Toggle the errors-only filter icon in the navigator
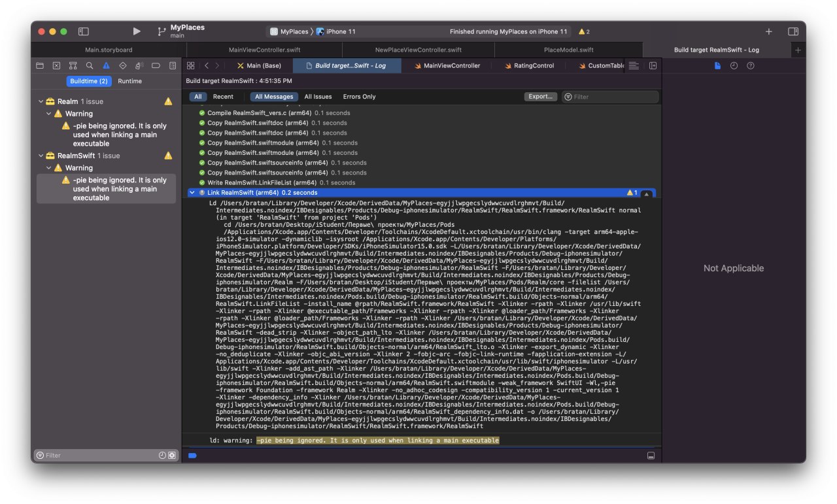Image resolution: width=837 pixels, height=504 pixels. point(172,455)
